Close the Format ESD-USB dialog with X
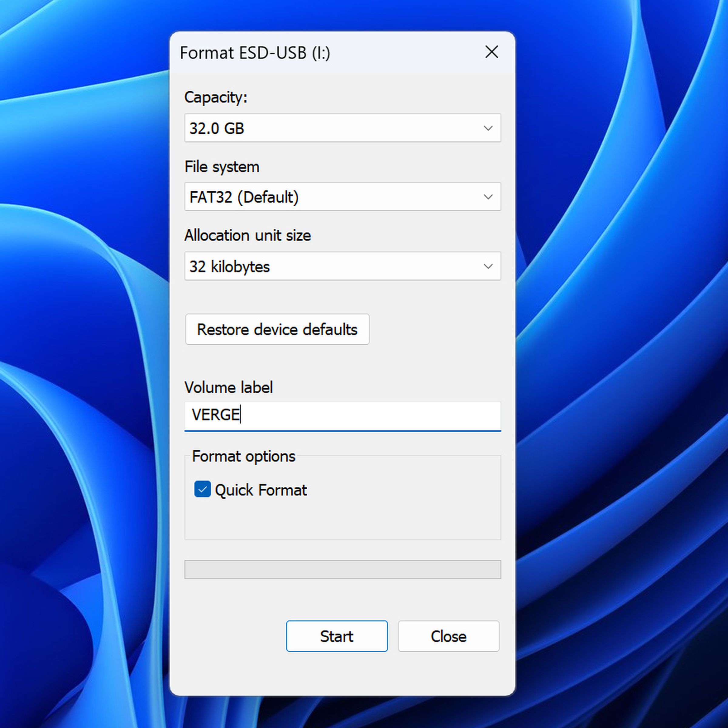This screenshot has width=728, height=728. click(x=491, y=52)
